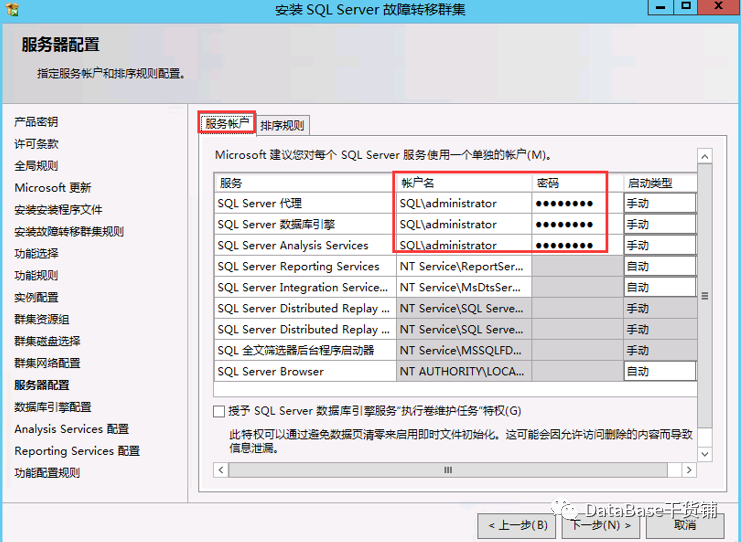Switch to the 排序规则 tab
Image resolution: width=741 pixels, height=542 pixels.
pyautogui.click(x=283, y=126)
